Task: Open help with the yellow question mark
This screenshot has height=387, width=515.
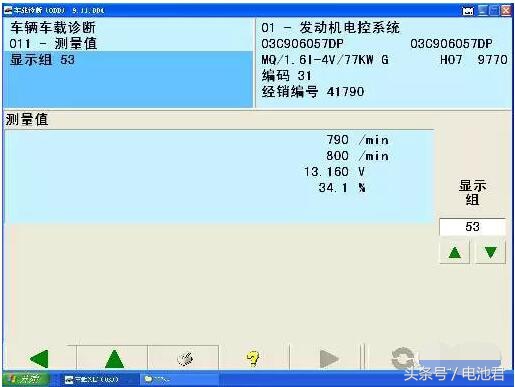Action: tap(253, 359)
